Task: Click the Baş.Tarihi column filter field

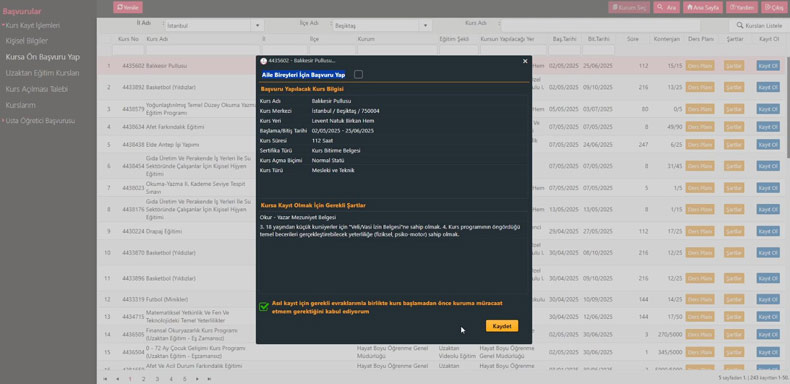Action: pos(564,50)
